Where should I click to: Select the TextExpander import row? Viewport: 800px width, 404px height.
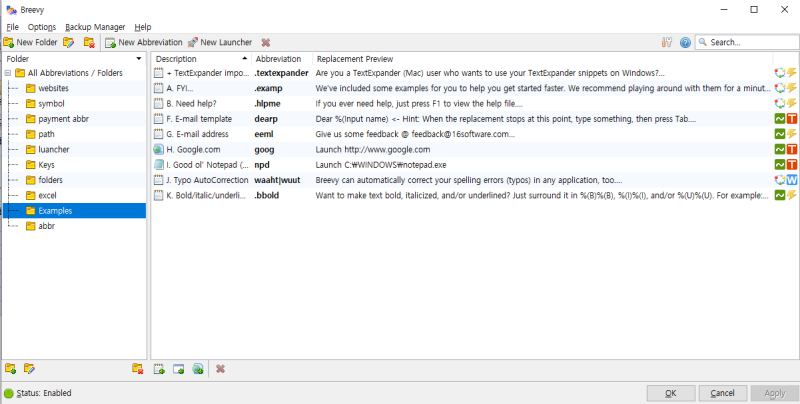[x=475, y=73]
